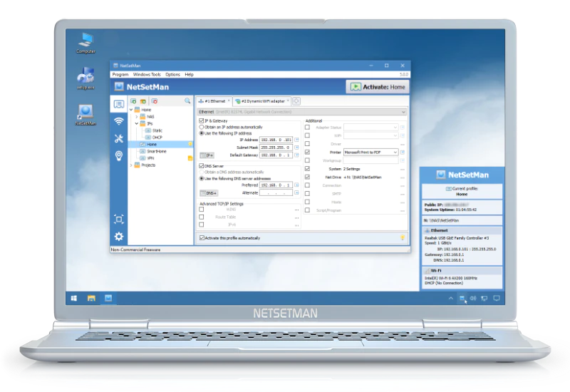Click the IP Address input field

[276, 140]
